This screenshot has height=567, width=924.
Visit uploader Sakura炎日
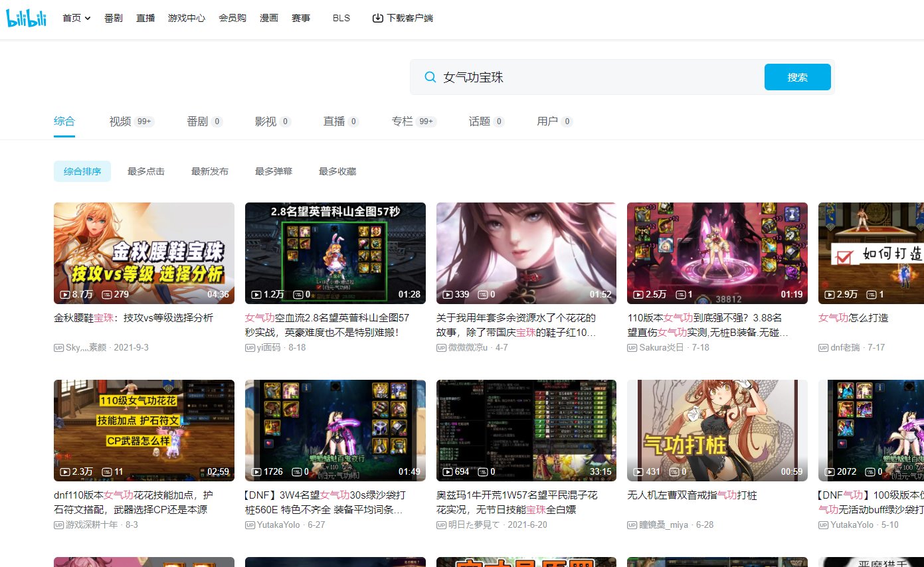[x=662, y=347]
